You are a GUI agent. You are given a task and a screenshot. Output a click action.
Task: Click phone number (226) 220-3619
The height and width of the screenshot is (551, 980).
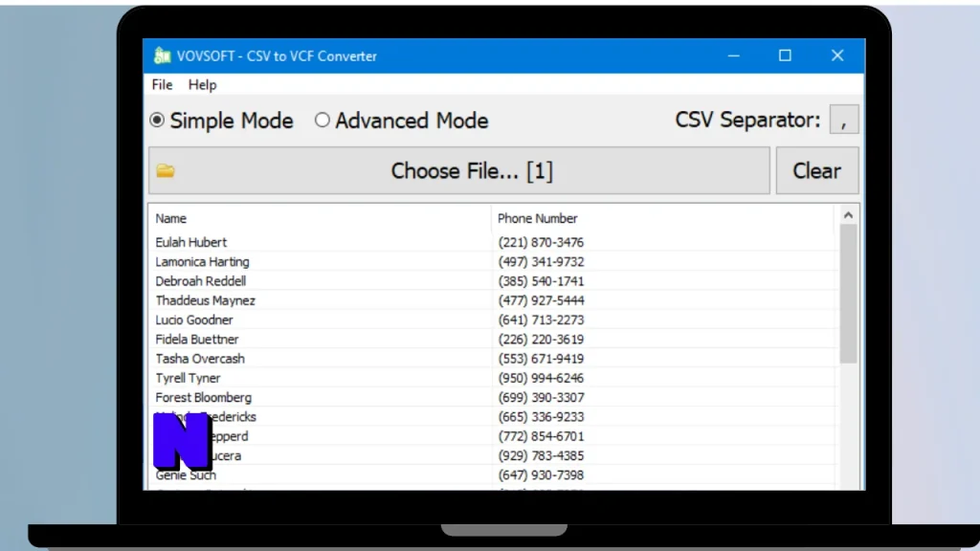(541, 339)
